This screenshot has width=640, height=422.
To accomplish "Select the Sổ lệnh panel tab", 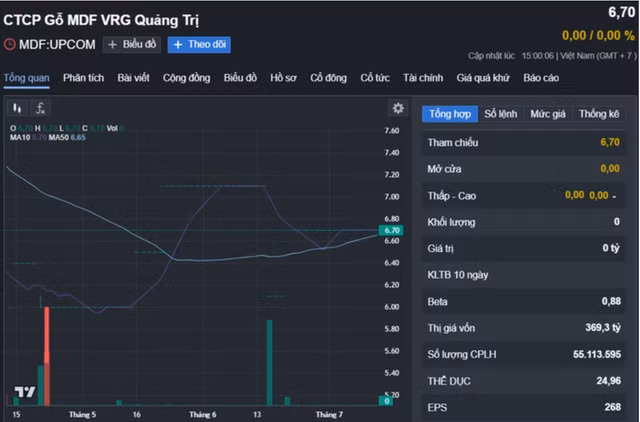I will pos(500,114).
